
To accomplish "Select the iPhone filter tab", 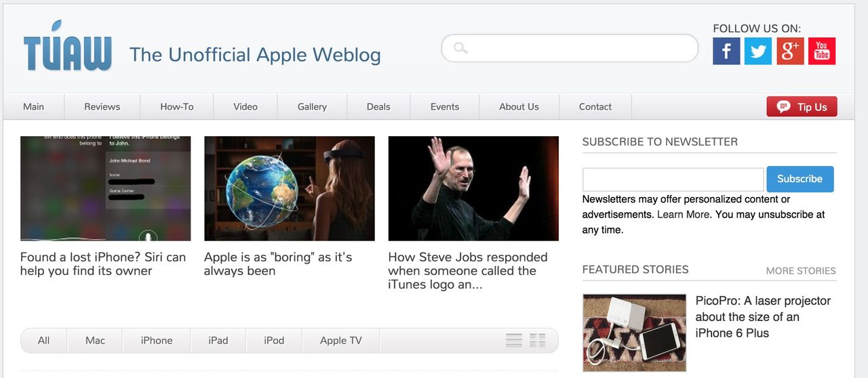I will pos(157,340).
